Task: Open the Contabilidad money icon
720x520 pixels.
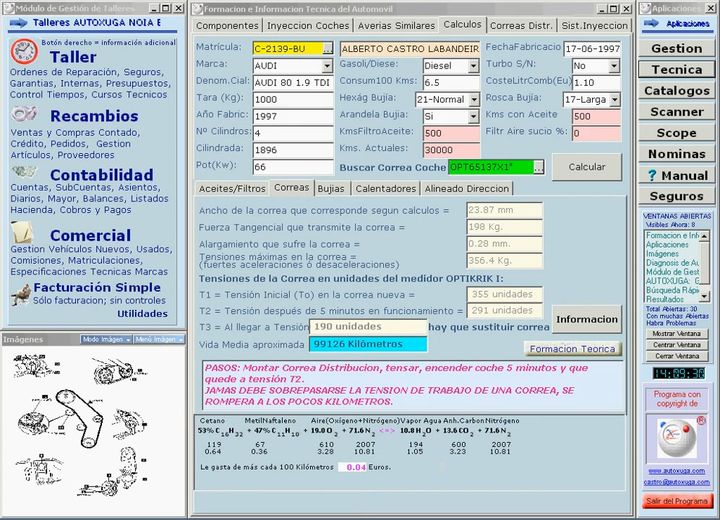Action: [x=24, y=172]
